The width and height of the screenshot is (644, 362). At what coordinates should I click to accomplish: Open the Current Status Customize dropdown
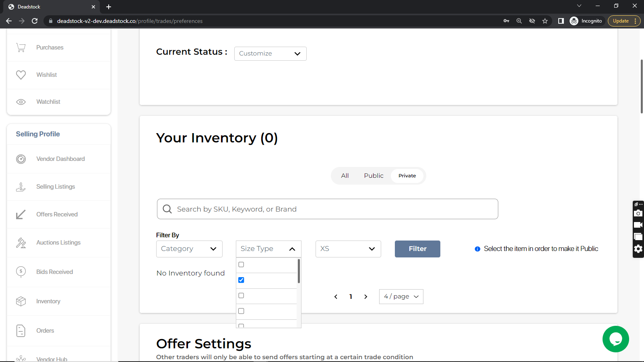tap(270, 53)
